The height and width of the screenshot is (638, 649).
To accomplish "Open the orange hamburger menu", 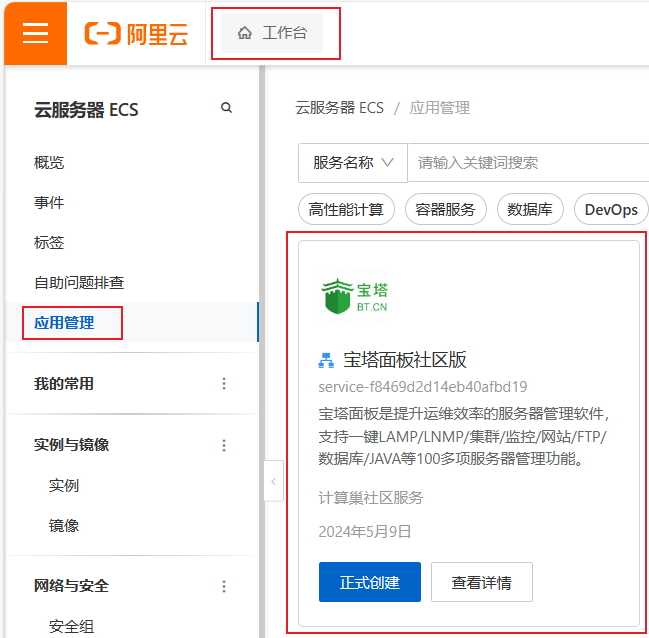I will (36, 33).
